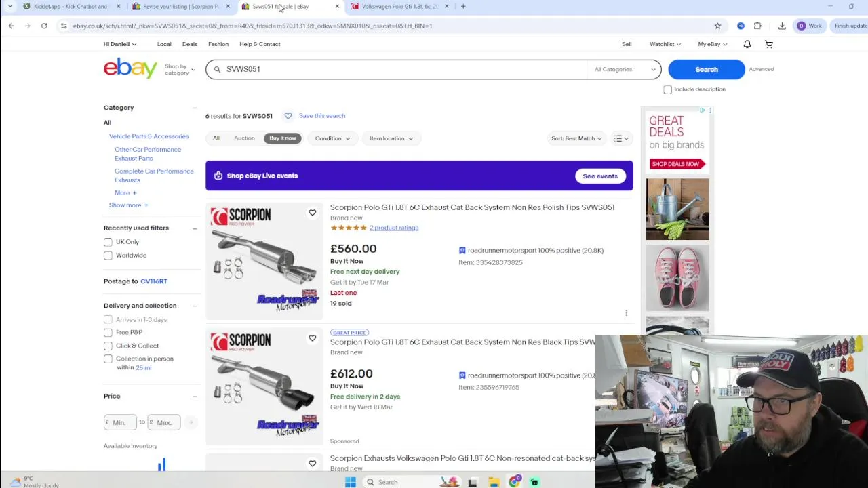Image resolution: width=868 pixels, height=488 pixels.
Task: Collapse the Category section
Action: (x=195, y=108)
